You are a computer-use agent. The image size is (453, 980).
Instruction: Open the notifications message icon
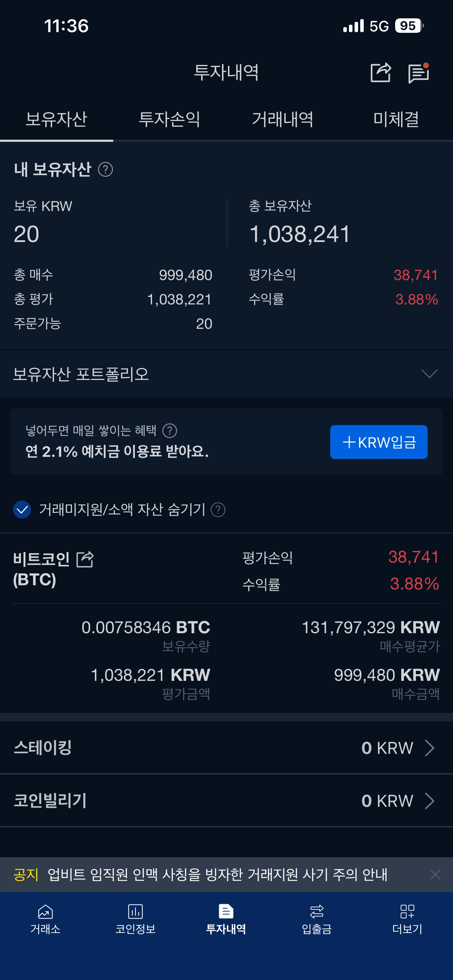[x=418, y=73]
